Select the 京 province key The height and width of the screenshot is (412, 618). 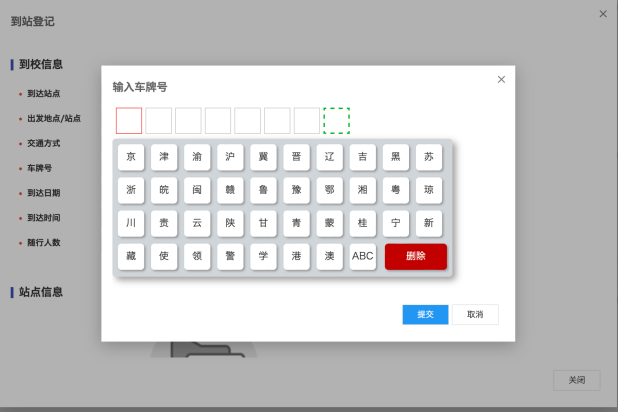tap(131, 157)
